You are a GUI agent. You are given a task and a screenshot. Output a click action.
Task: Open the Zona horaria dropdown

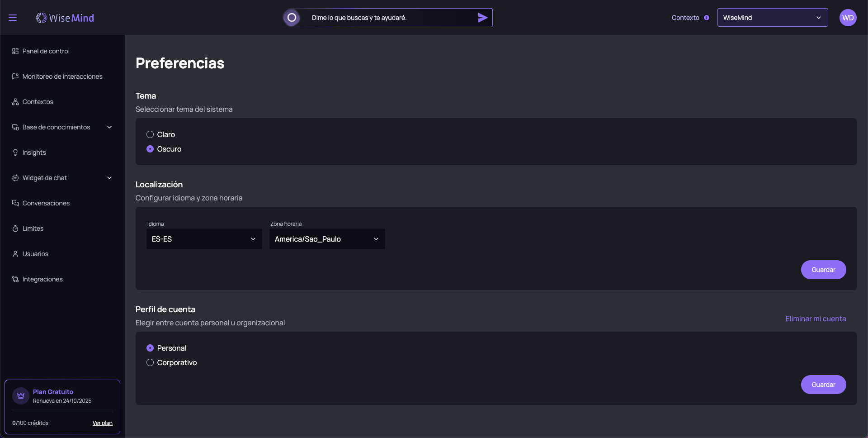coord(327,239)
